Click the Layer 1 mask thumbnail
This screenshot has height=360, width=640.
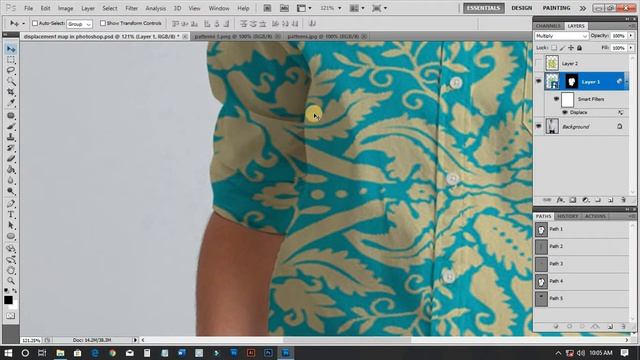tap(571, 82)
